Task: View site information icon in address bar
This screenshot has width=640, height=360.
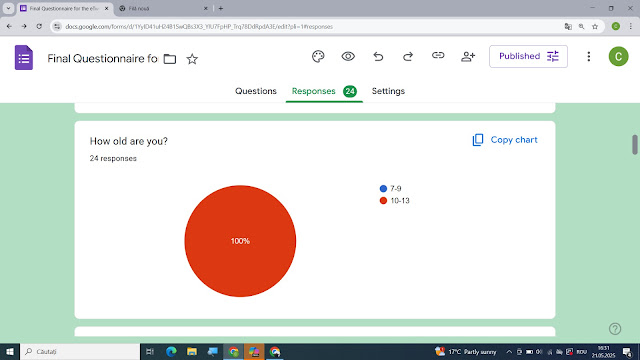Action: tap(57, 27)
